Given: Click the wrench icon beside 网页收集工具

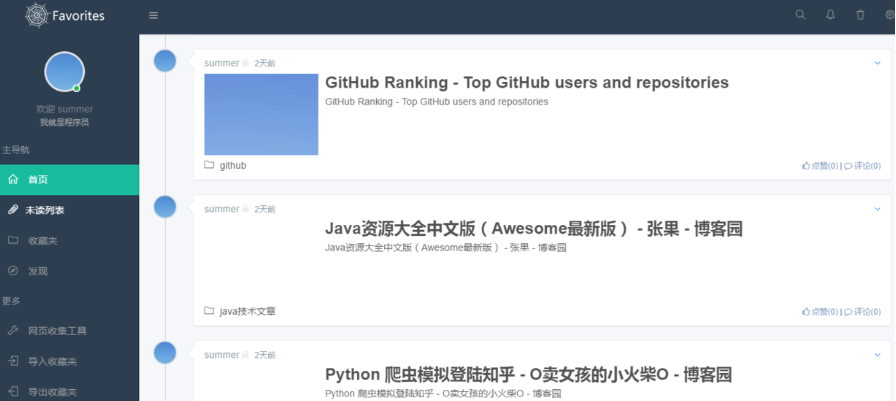Looking at the screenshot, I should click(13, 330).
